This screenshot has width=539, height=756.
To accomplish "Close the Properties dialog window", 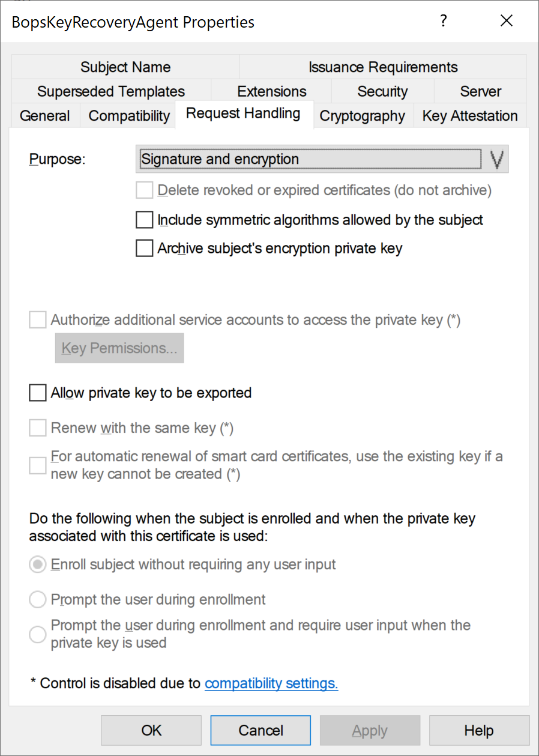I will [x=506, y=22].
